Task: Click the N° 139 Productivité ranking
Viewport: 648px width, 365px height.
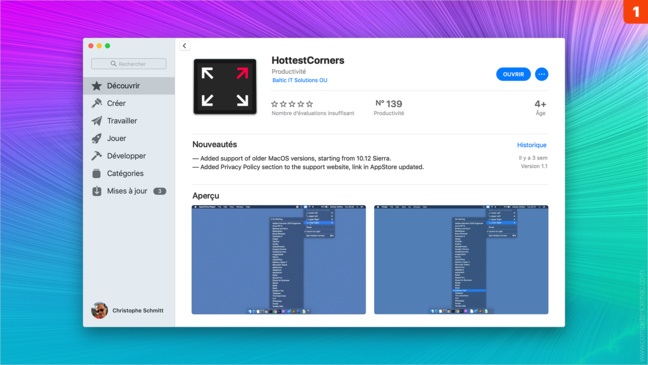Action: click(389, 107)
